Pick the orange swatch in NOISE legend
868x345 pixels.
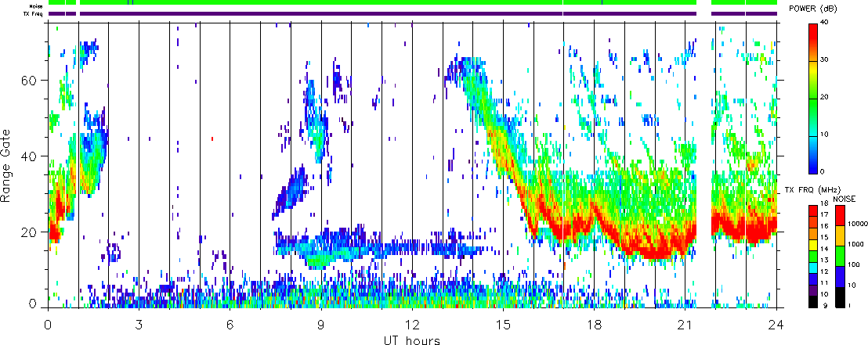(841, 236)
